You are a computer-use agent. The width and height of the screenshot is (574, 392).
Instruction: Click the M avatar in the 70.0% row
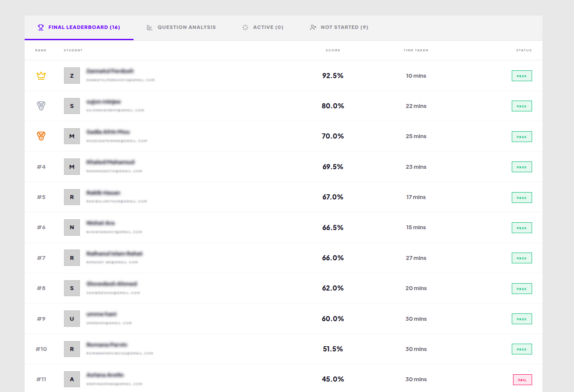point(72,136)
